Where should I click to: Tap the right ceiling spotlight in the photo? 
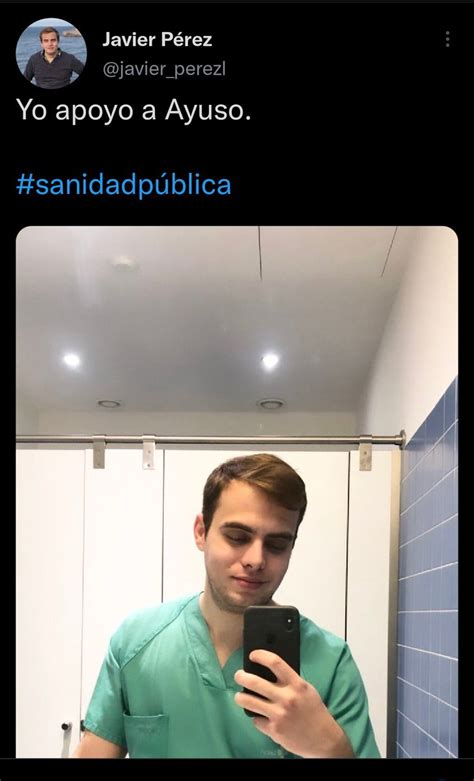click(270, 360)
